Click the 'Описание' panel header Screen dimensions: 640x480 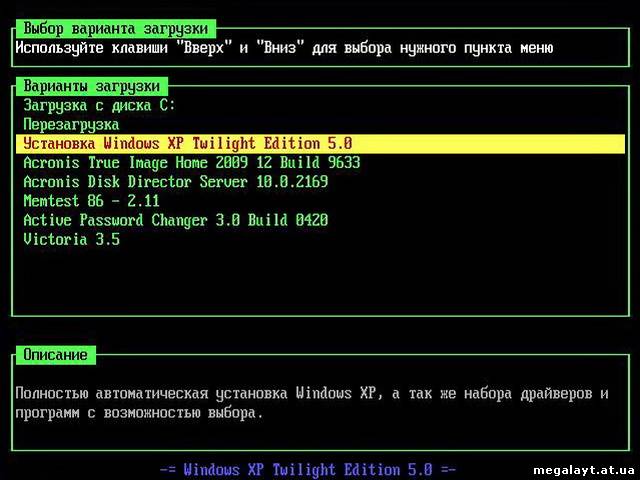pyautogui.click(x=56, y=355)
